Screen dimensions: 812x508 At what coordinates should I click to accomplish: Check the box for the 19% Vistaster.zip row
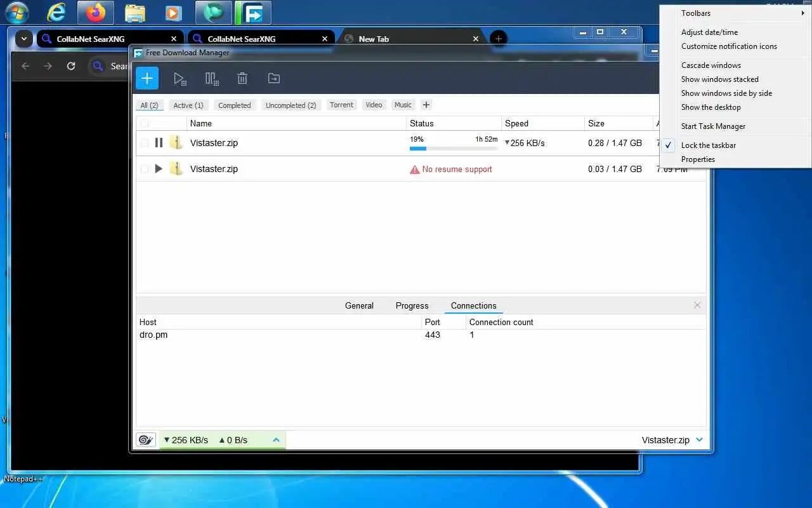[145, 143]
